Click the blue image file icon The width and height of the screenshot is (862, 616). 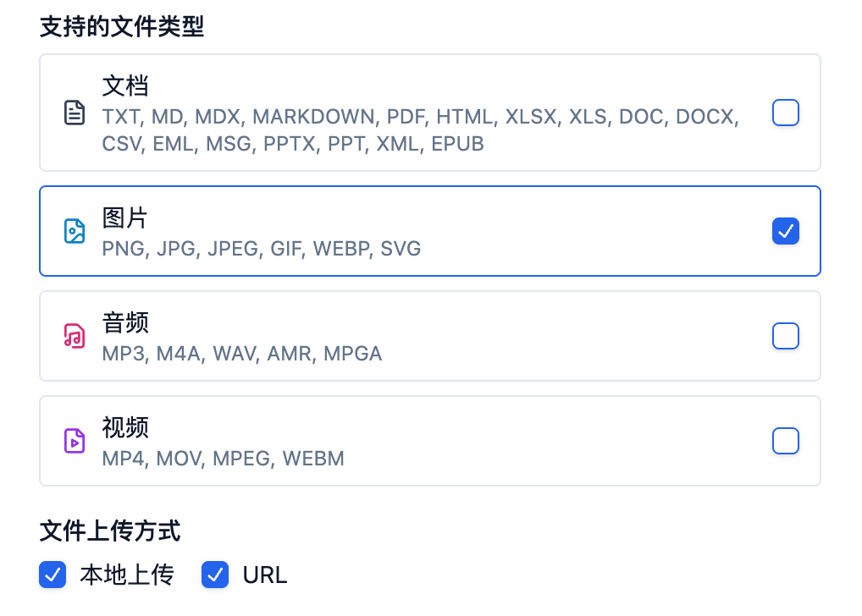(x=75, y=230)
